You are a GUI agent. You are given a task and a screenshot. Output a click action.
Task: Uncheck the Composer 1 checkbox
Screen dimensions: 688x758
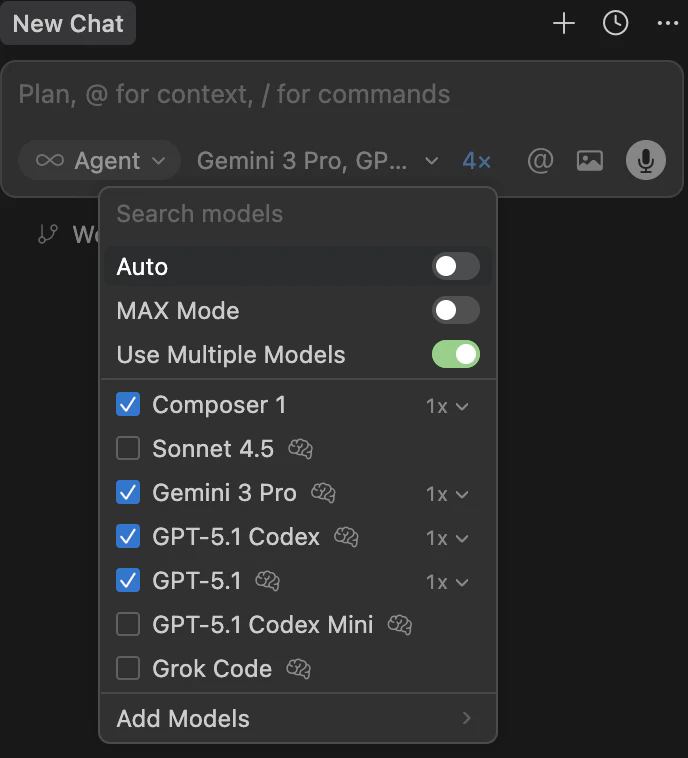(x=128, y=405)
